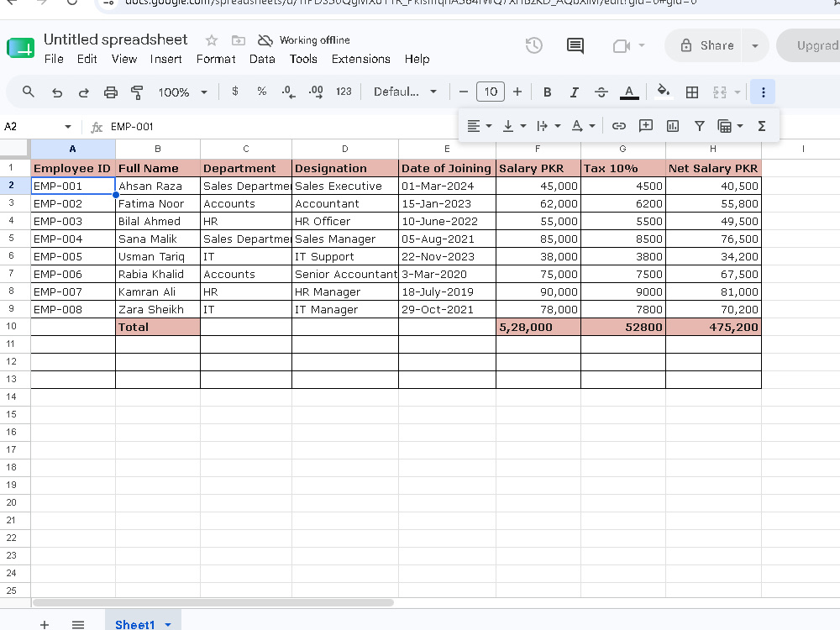Open text wrapping dropdown
840x630 pixels.
[x=548, y=126]
